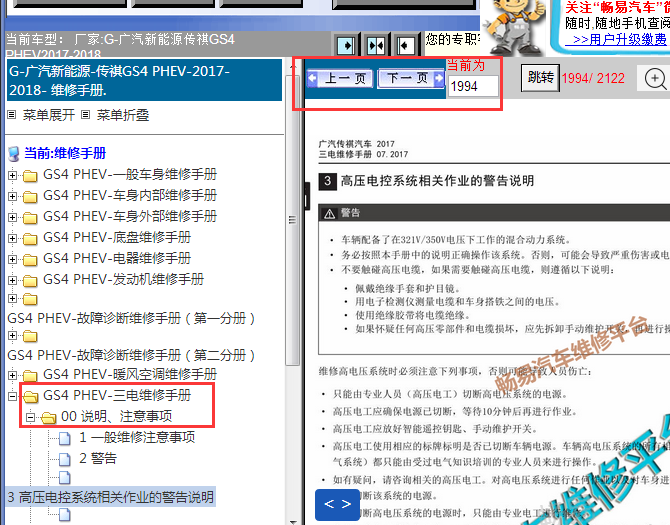Click folder icon of 车身外部维修手册
Image resolution: width=670 pixels, height=525 pixels.
click(29, 217)
